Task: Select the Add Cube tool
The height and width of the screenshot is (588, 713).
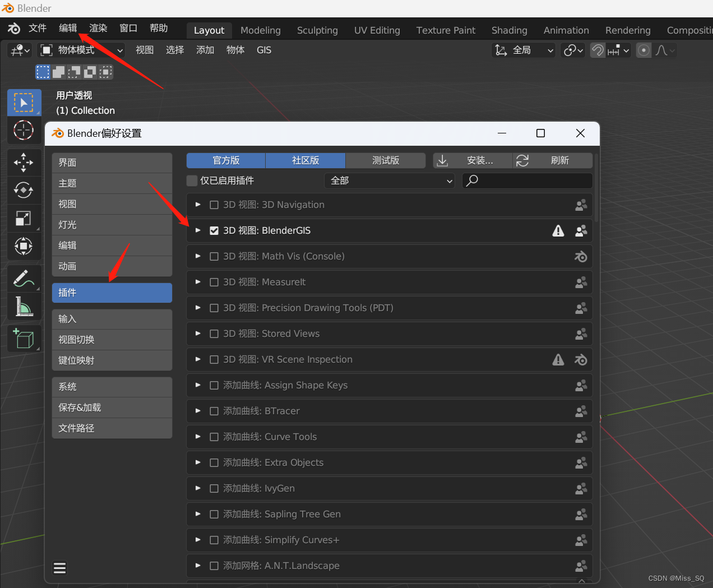Action: tap(24, 338)
